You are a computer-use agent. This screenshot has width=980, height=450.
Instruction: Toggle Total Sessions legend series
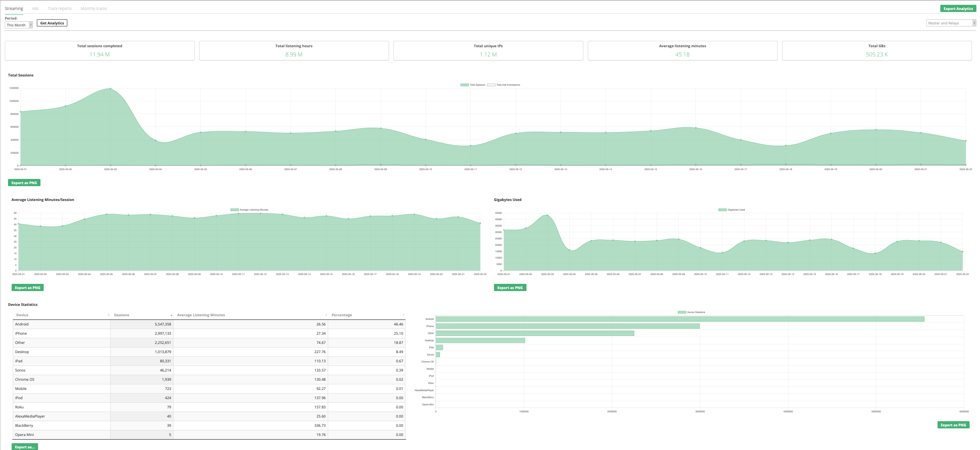464,85
